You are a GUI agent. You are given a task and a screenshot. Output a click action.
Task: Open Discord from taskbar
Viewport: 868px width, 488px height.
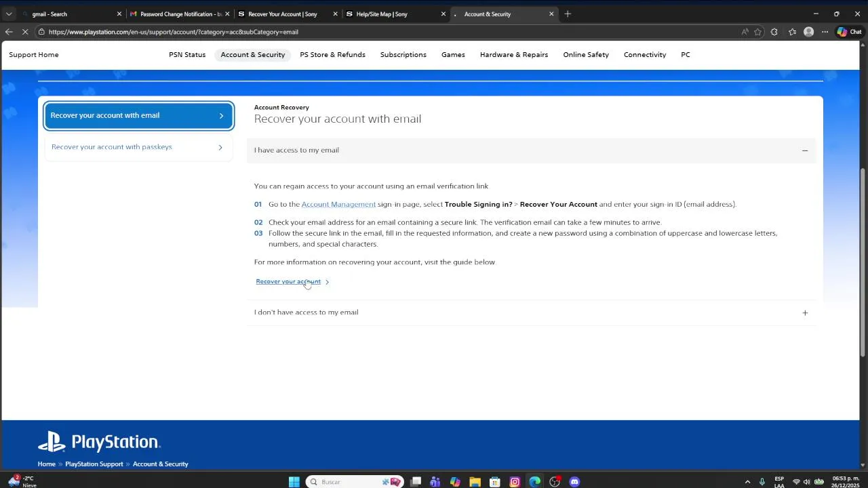tap(575, 482)
